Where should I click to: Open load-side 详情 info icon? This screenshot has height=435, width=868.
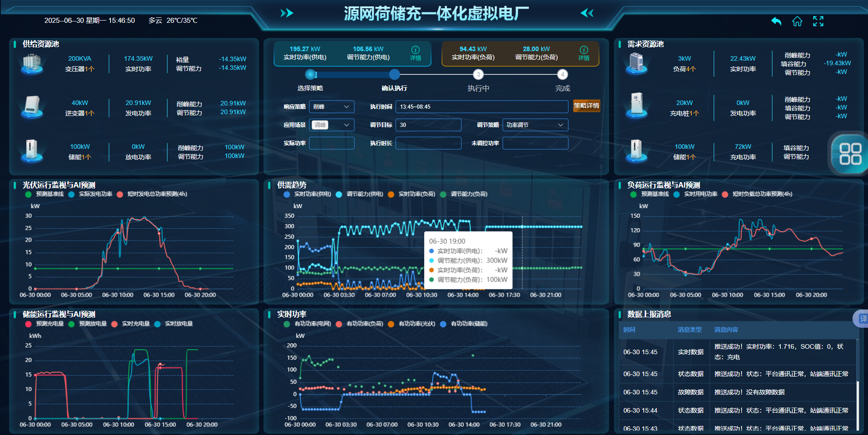[584, 53]
